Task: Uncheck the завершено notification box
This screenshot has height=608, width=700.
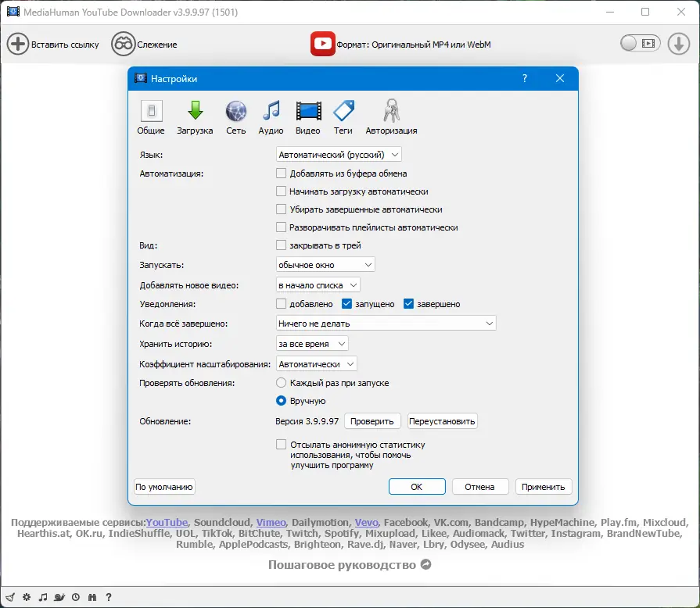Action: click(x=408, y=304)
